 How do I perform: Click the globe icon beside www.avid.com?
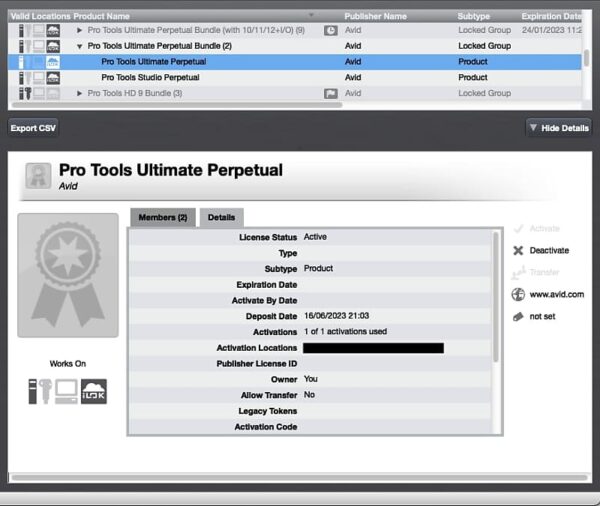518,294
